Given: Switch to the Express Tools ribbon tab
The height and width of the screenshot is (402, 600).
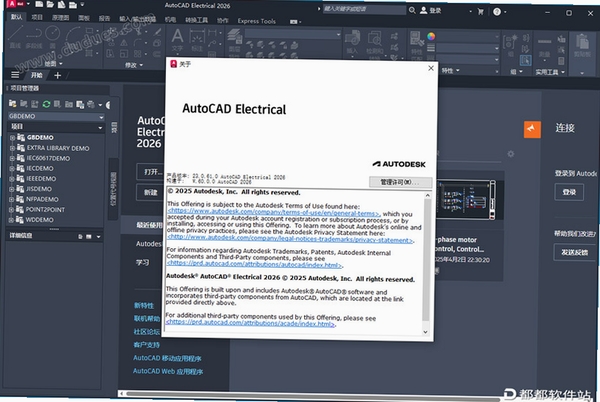Looking at the screenshot, I should pyautogui.click(x=256, y=21).
